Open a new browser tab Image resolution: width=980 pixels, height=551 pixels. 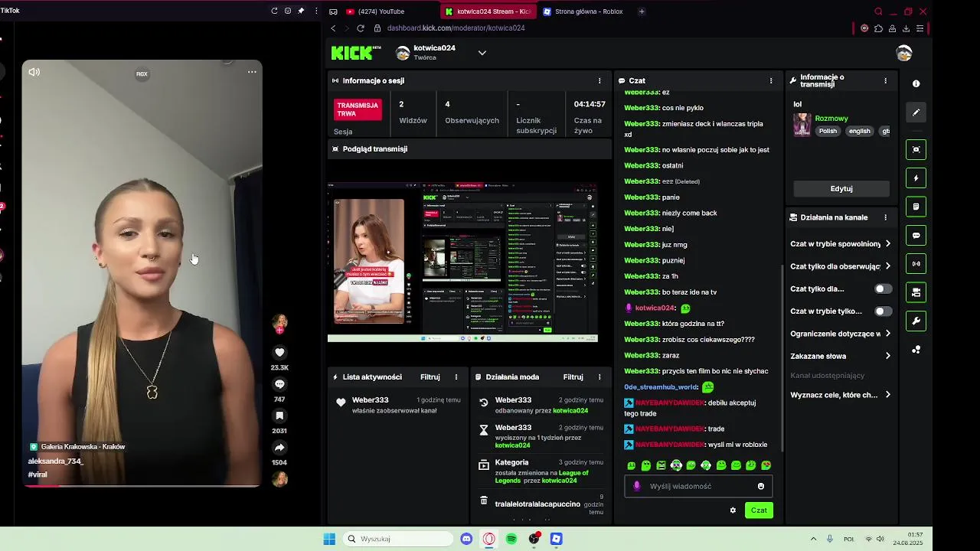[x=642, y=11]
